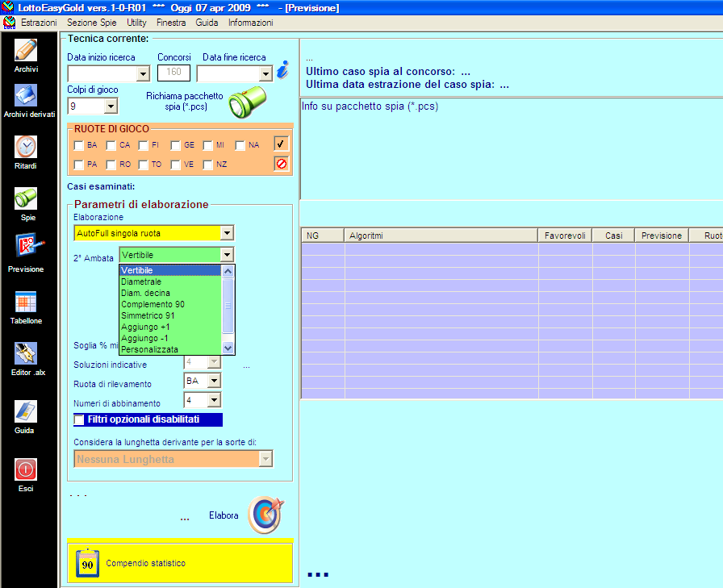Click the application icon in the menu bar
723x588 pixels.
click(9, 23)
